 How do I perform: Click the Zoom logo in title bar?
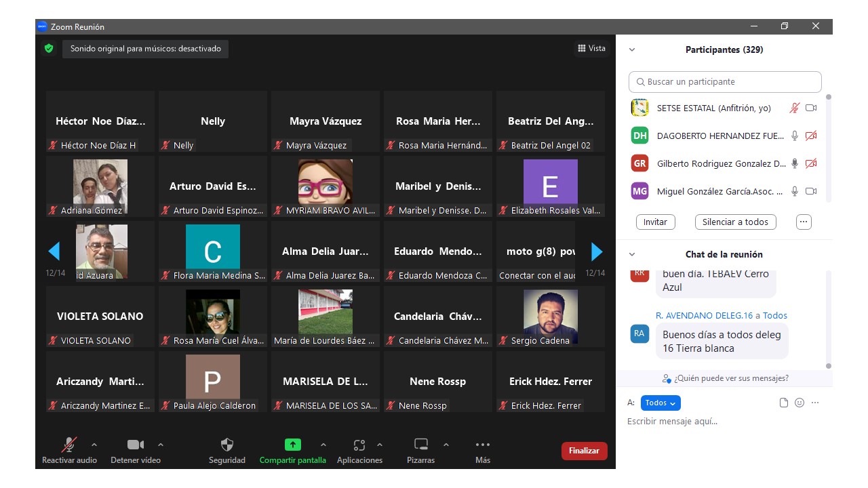pyautogui.click(x=42, y=26)
